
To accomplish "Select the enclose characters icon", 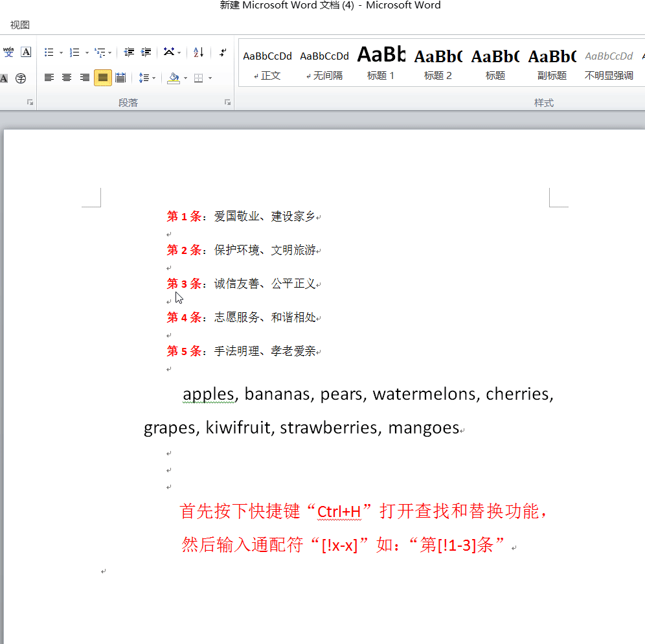I will tap(20, 77).
